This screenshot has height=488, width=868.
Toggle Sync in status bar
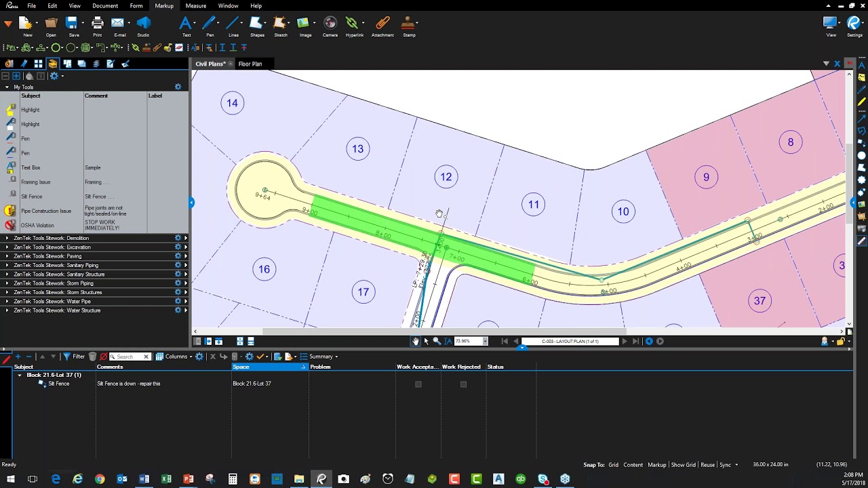725,465
